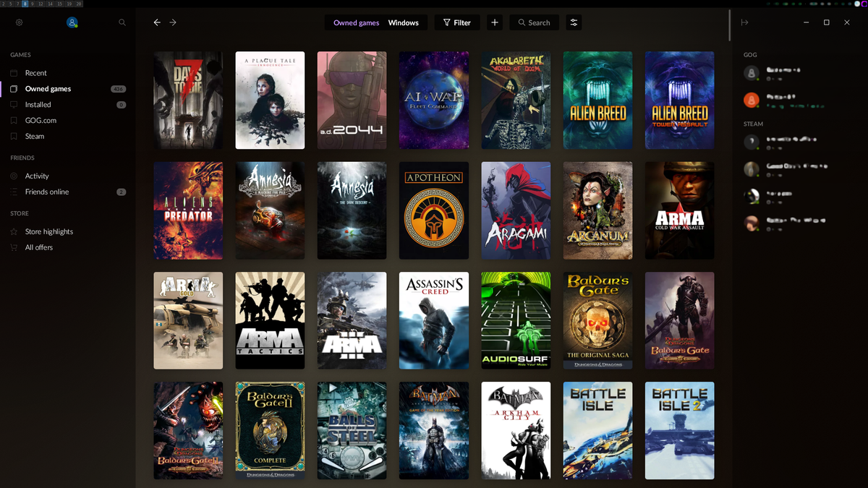Open All offers in the store section
Screen dimensions: 868x488
(x=38, y=247)
